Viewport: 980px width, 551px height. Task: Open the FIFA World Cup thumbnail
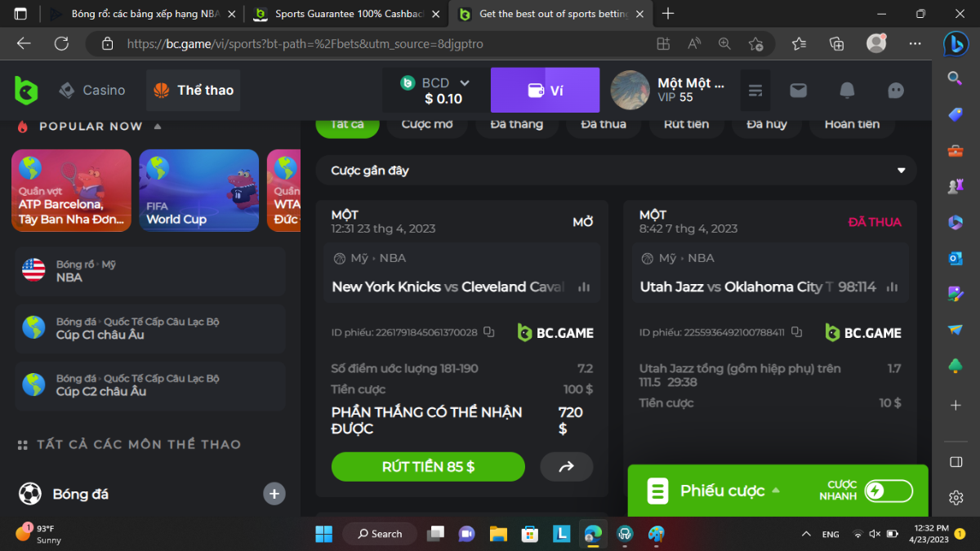(198, 190)
